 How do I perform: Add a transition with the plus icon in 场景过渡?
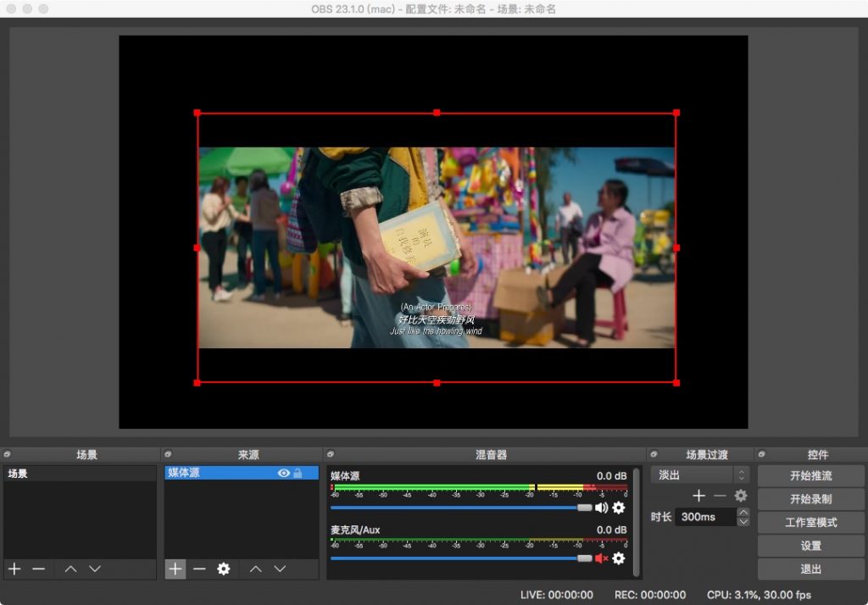(698, 496)
